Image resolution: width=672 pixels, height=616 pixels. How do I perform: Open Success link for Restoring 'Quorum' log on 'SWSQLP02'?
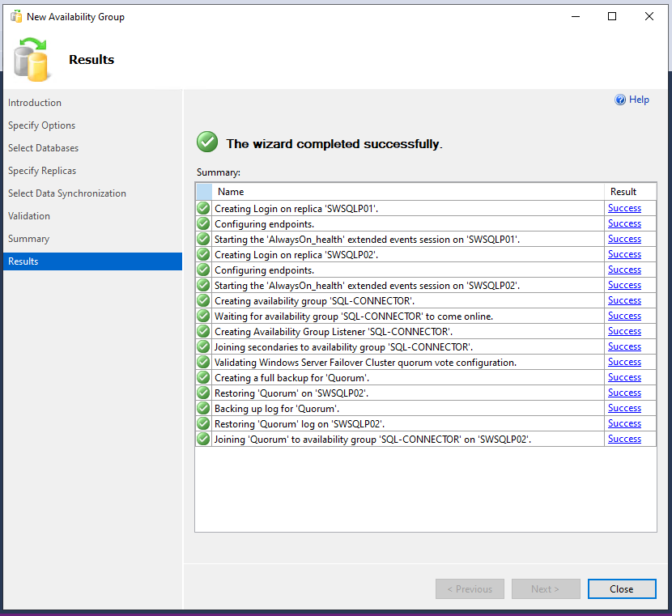(x=624, y=423)
